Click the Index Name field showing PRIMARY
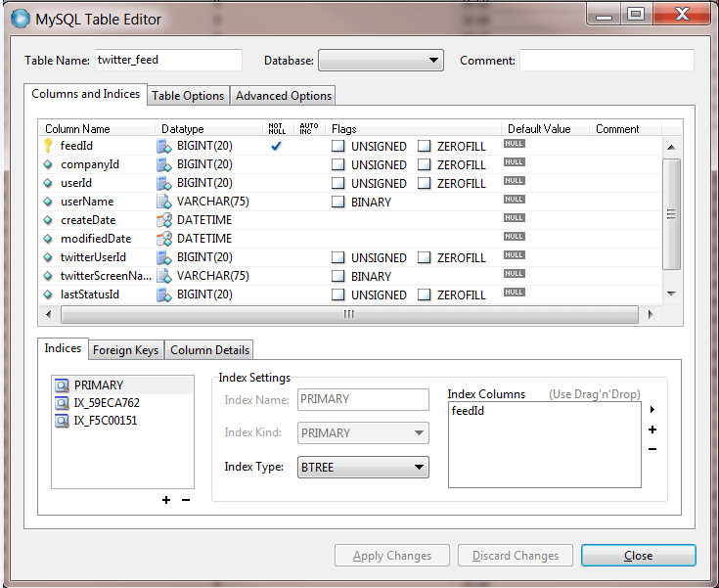 (363, 399)
